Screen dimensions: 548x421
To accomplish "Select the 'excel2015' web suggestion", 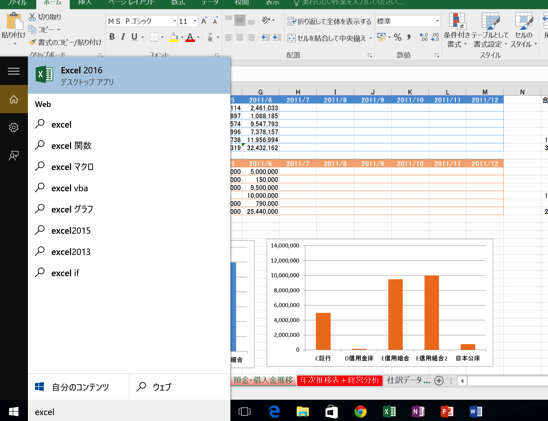I will [129, 231].
